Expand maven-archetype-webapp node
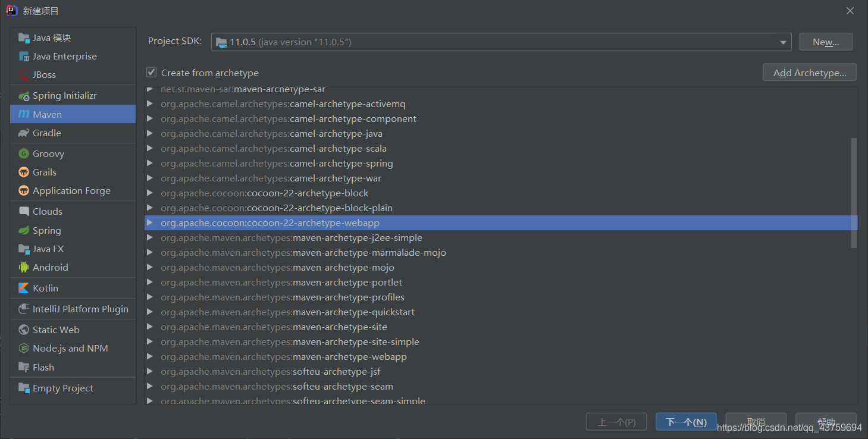This screenshot has height=439, width=868. (150, 357)
